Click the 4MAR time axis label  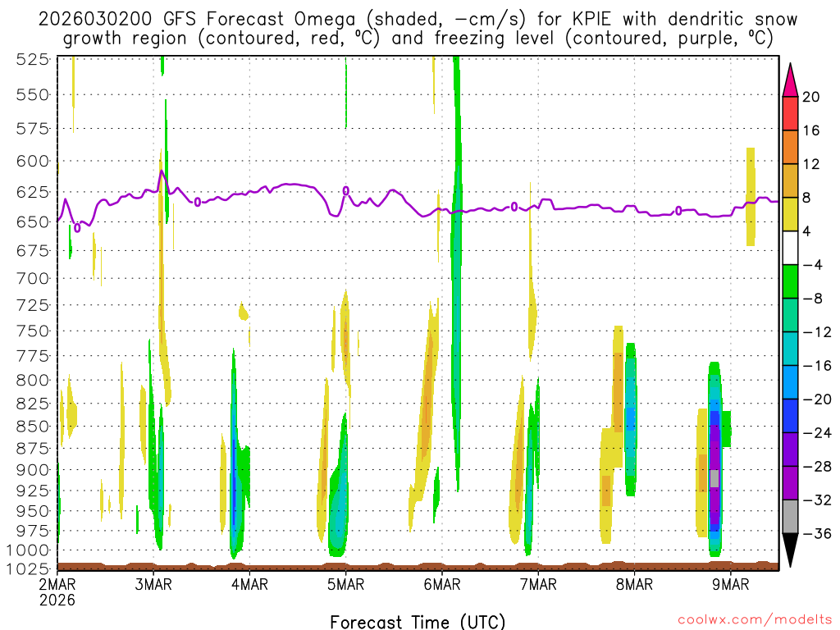tap(249, 584)
